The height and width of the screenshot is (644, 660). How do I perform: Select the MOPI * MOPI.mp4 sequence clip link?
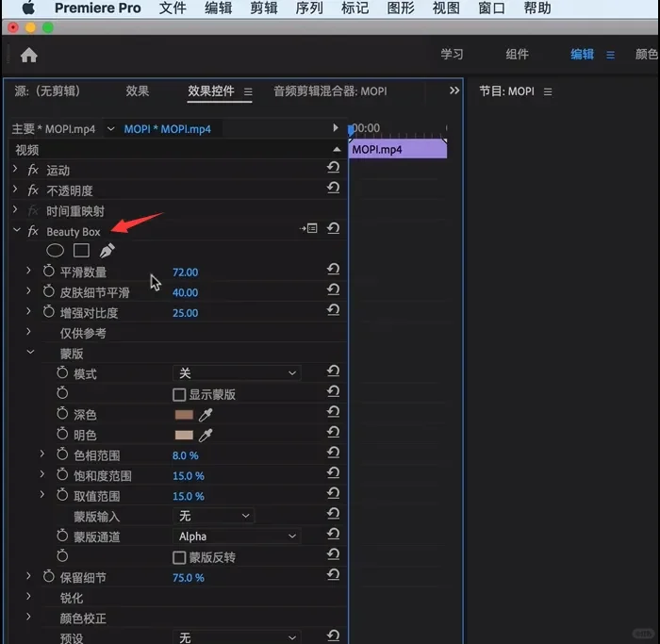click(168, 129)
